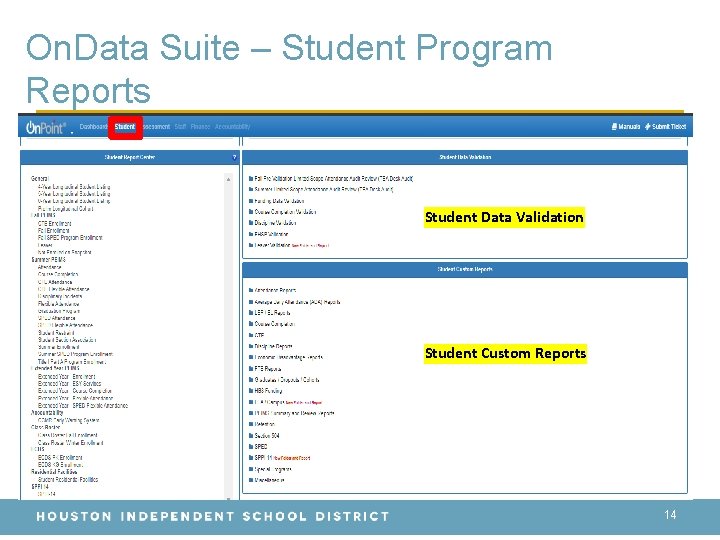Viewport: 720px width, 540px height.
Task: Click the OnPoint logo
Action: [46, 128]
